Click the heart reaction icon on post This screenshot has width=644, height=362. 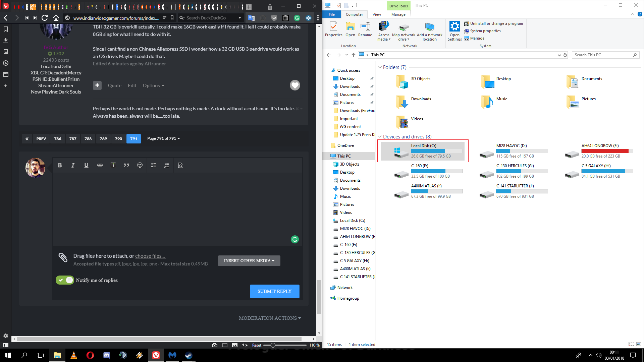[x=295, y=85]
